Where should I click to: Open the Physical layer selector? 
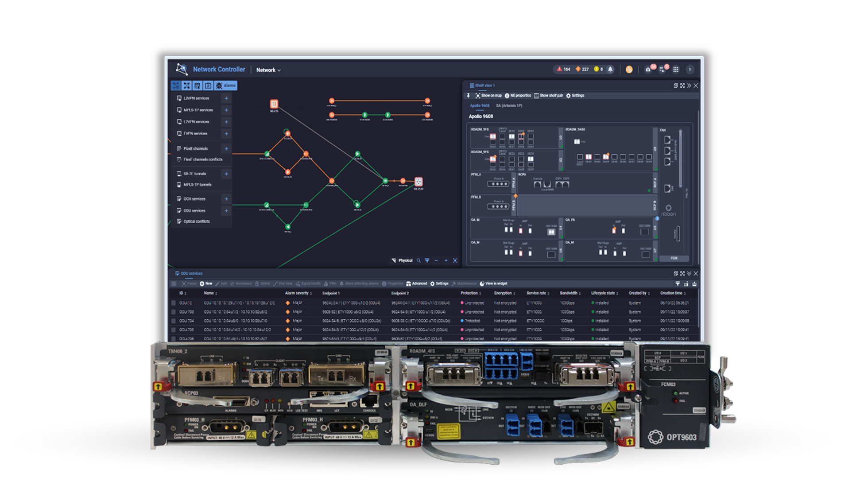click(402, 260)
